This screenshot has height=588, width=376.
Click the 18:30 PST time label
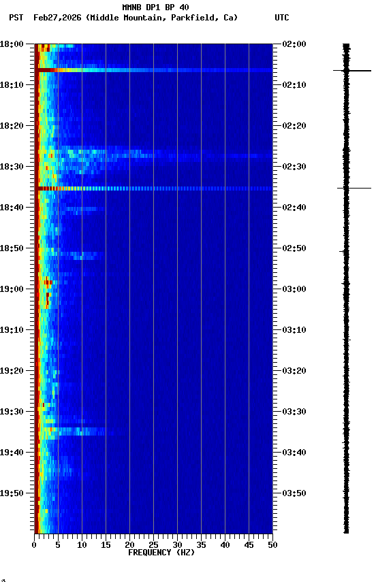click(12, 167)
